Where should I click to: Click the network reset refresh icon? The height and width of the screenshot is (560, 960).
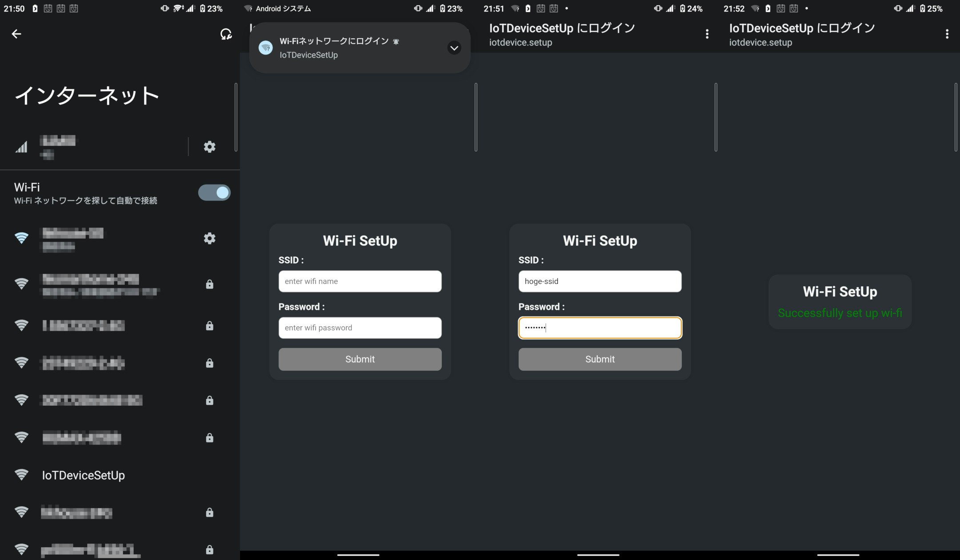[x=226, y=34]
